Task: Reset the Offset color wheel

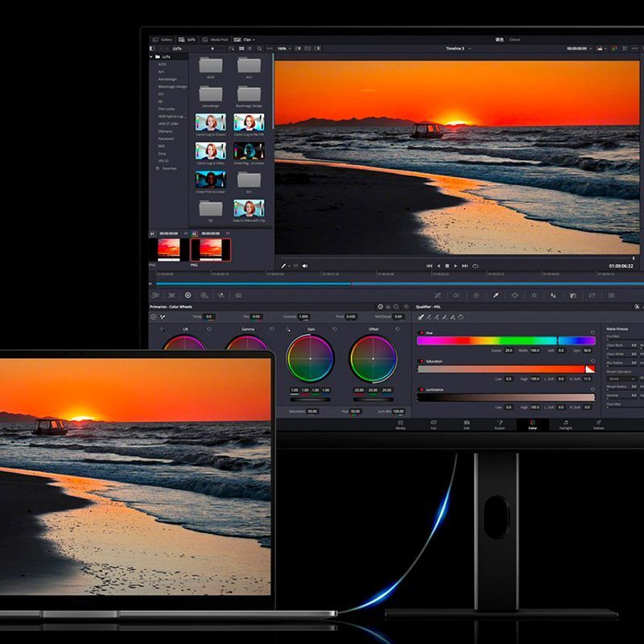Action: (x=397, y=329)
